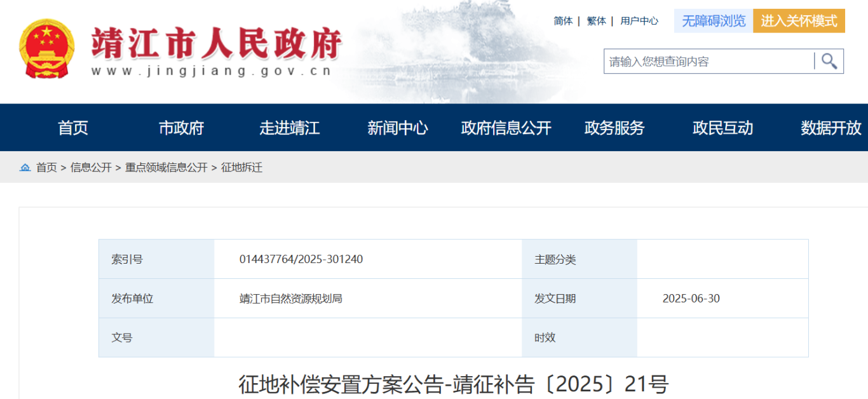Click 征地拆迁 in the breadcrumb
This screenshot has width=868, height=399.
(241, 168)
